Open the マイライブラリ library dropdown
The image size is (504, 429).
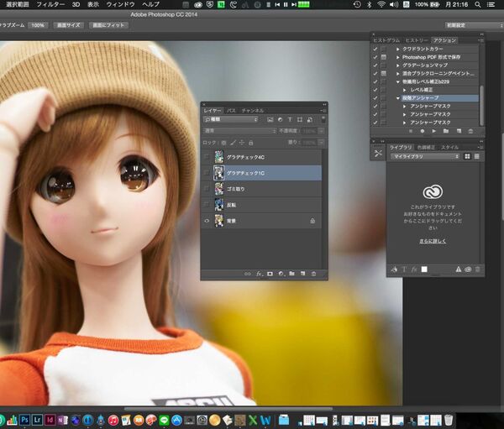pyautogui.click(x=425, y=156)
